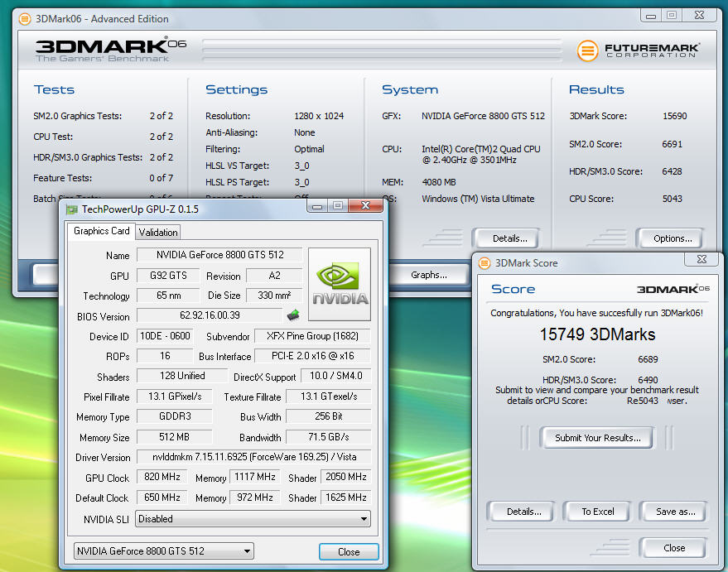Click the Shader clock 2050 MHz field
Image resolution: width=728 pixels, height=572 pixels.
tap(346, 477)
